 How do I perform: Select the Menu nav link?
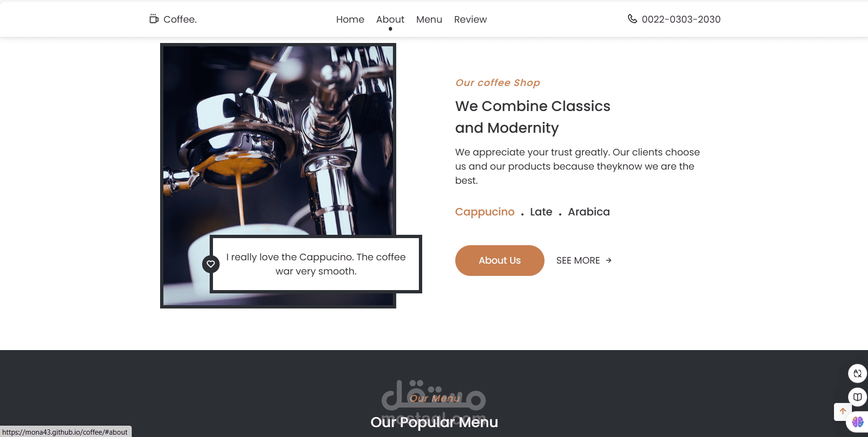click(429, 19)
